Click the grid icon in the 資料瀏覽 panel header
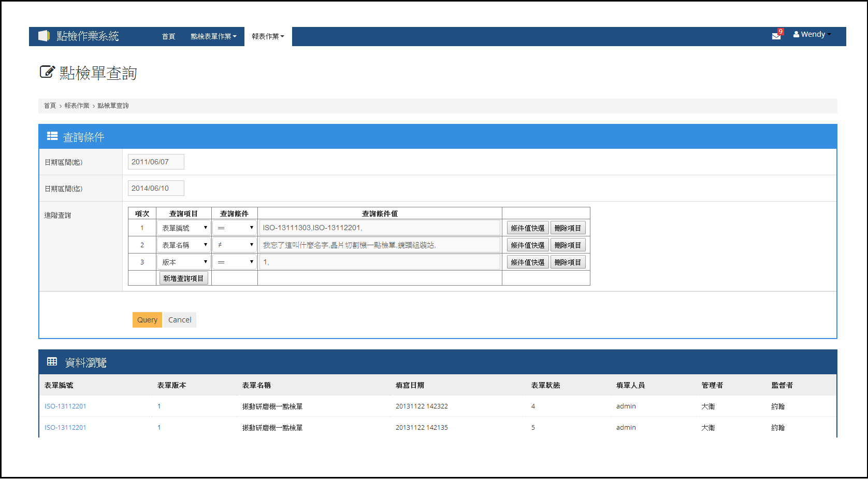The height and width of the screenshot is (479, 868). 52,361
